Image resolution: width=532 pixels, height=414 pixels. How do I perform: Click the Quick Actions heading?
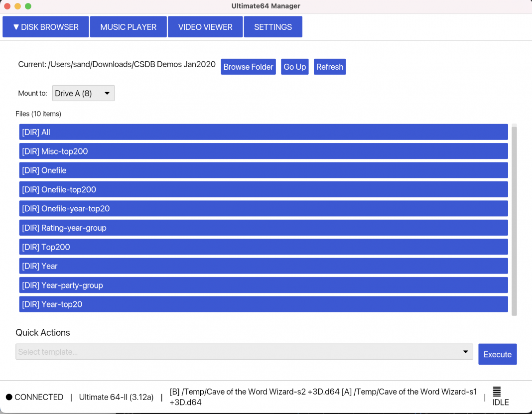coord(43,333)
